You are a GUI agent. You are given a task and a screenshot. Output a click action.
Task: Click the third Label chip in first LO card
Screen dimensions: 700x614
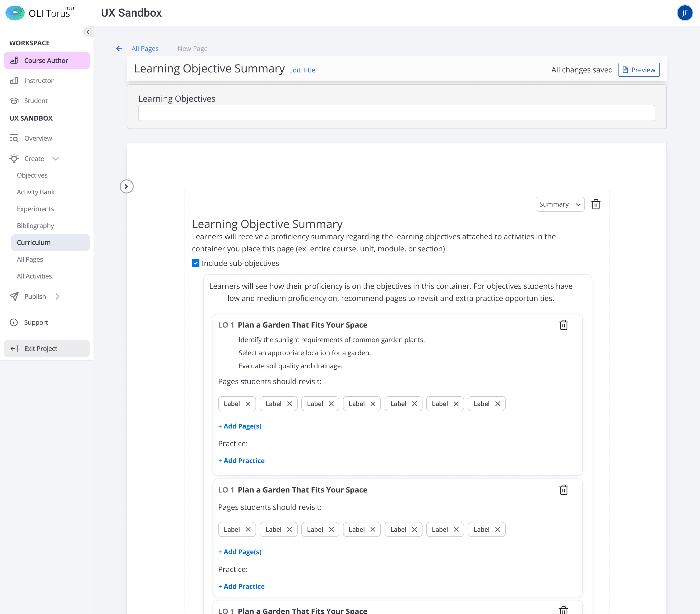coord(320,404)
